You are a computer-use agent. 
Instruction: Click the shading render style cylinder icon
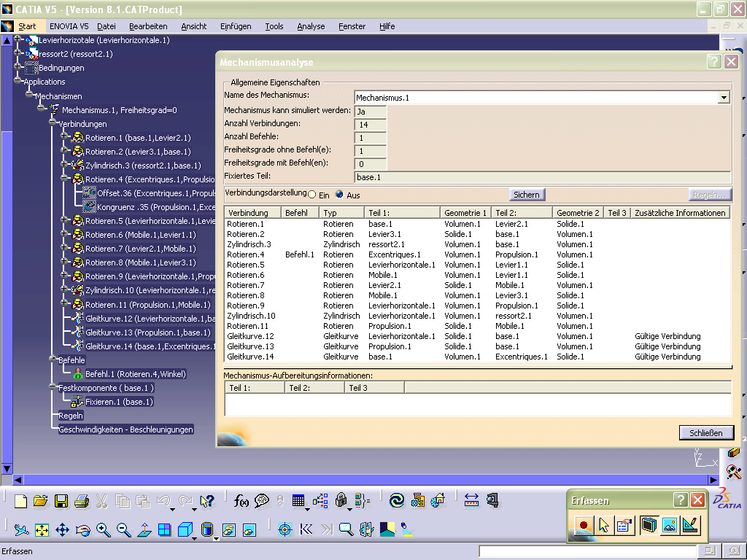click(x=206, y=529)
